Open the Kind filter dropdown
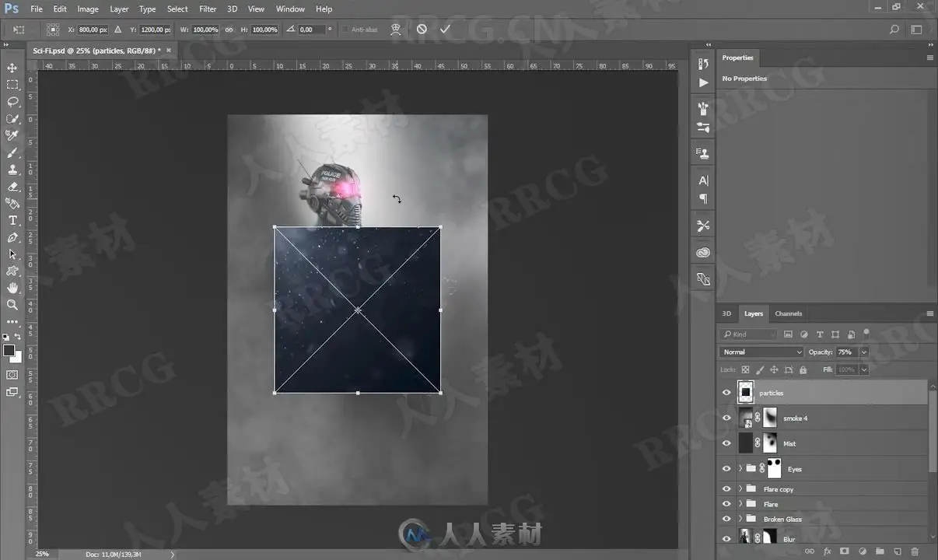The image size is (938, 560). coord(748,334)
